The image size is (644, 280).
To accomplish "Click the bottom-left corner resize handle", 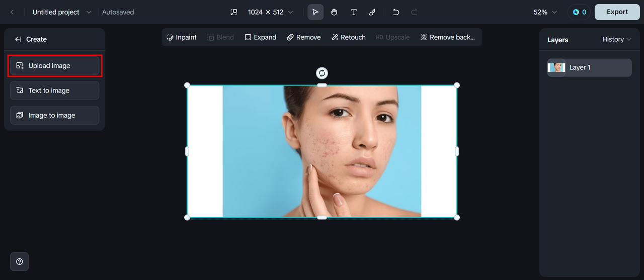I will [187, 217].
